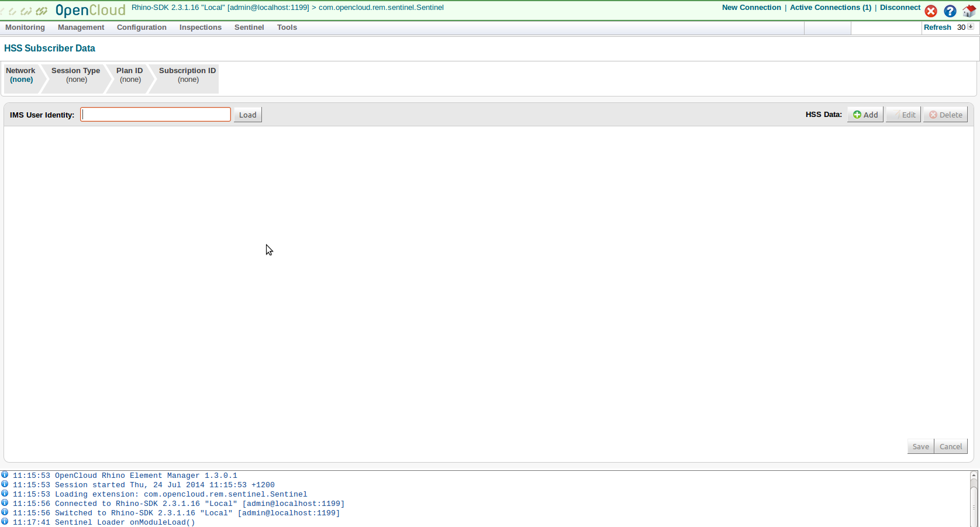The height and width of the screenshot is (527, 980).
Task: Select the Subscription ID breadcrumb step
Action: pyautogui.click(x=187, y=75)
